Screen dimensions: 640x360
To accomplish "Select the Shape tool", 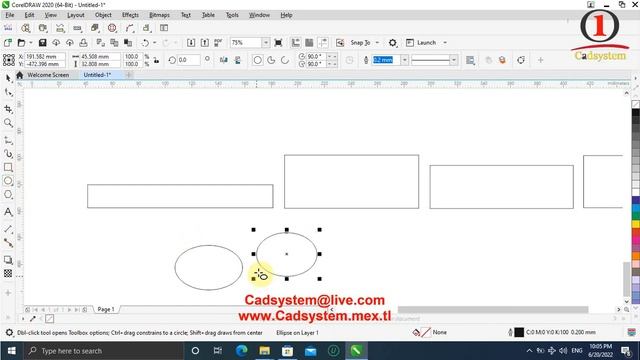I will tap(8, 93).
